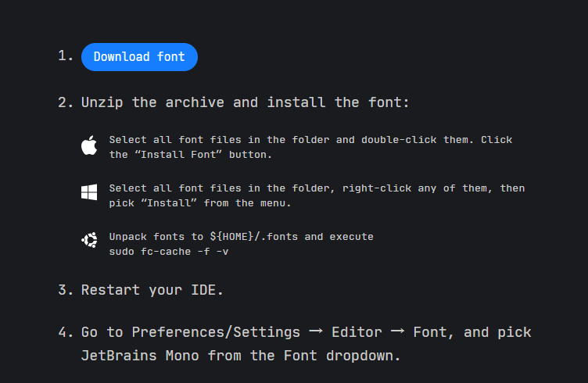Click the quoted "Install Font" button text

[x=170, y=155]
